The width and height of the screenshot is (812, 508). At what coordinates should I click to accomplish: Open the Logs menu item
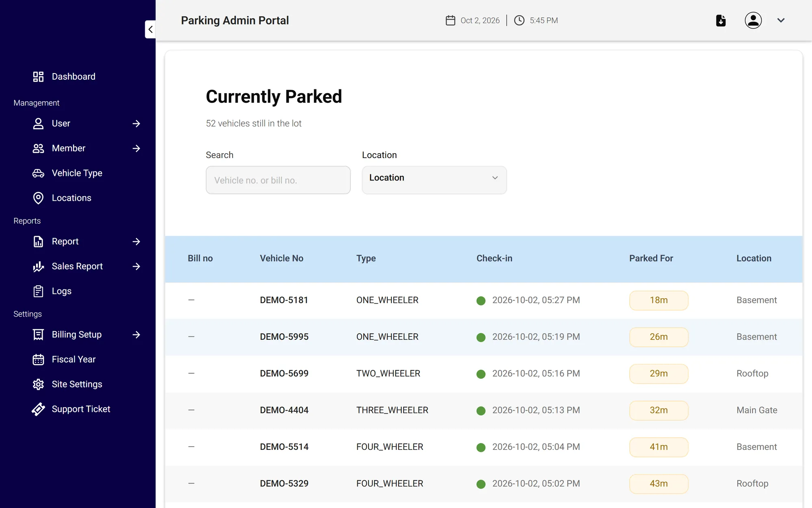pyautogui.click(x=62, y=291)
